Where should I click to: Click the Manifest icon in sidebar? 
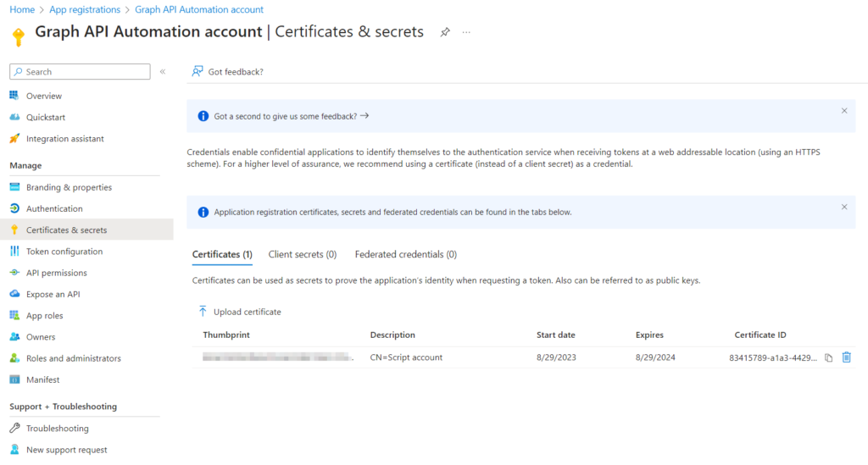pos(14,379)
